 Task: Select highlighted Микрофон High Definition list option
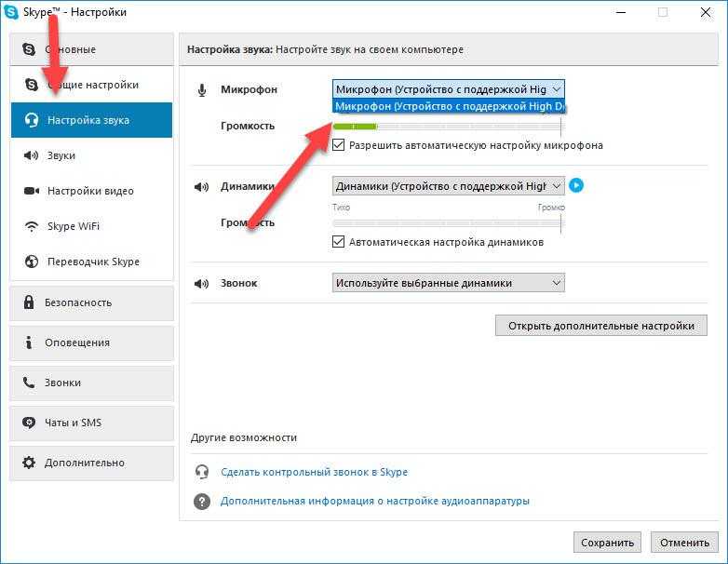click(449, 106)
